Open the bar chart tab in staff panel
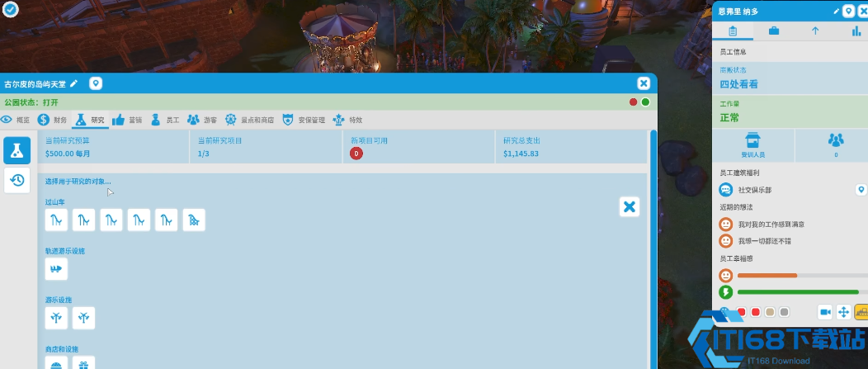Image resolution: width=868 pixels, height=369 pixels. point(856,31)
